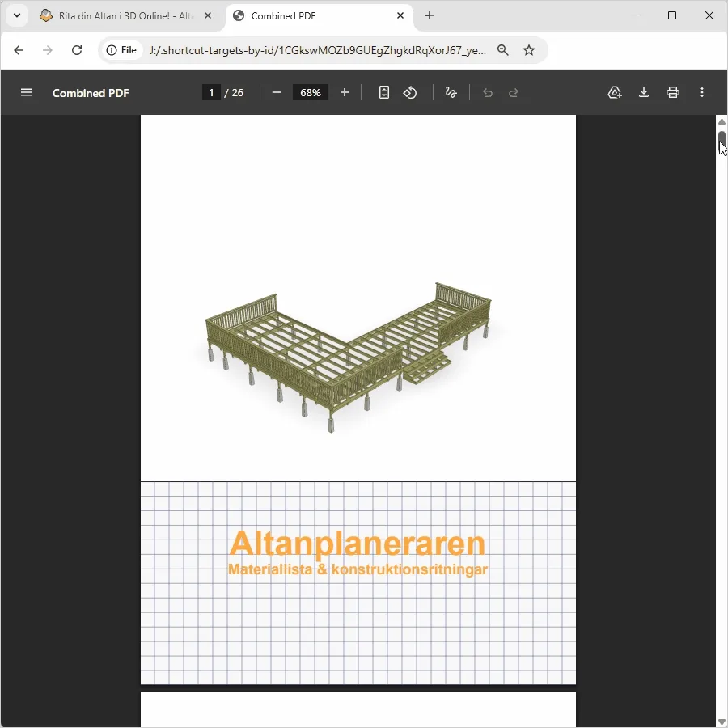The height and width of the screenshot is (728, 728).
Task: Click the scrollbar up arrow
Action: click(x=722, y=121)
